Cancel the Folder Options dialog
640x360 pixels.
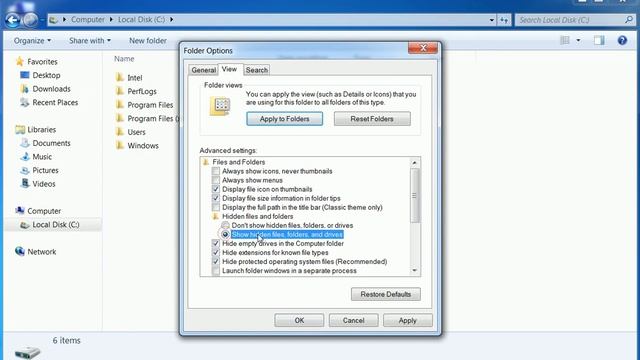[353, 320]
